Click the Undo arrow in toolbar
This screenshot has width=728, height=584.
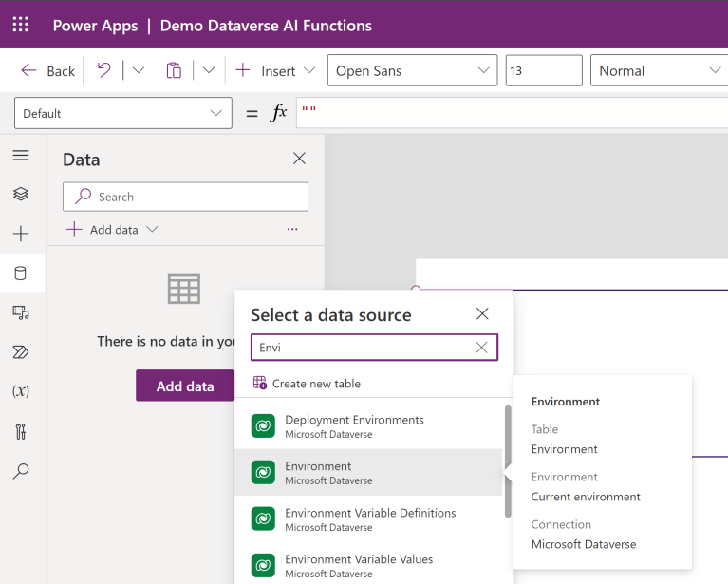[x=103, y=70]
